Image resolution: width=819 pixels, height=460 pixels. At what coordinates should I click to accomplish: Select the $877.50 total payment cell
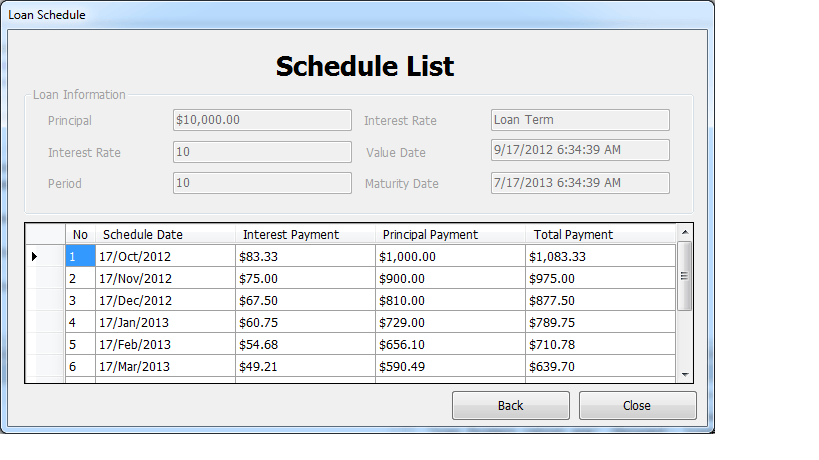click(x=601, y=301)
